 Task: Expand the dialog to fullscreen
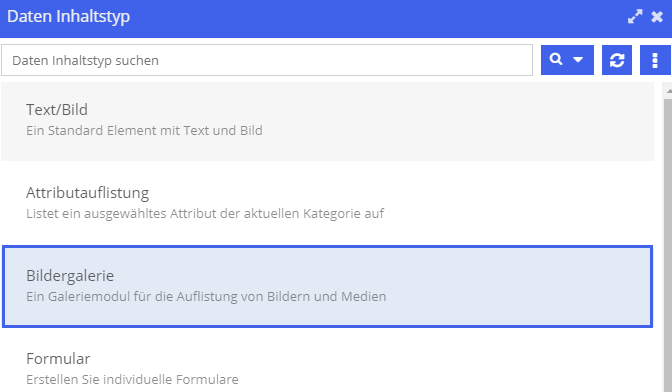pos(635,16)
